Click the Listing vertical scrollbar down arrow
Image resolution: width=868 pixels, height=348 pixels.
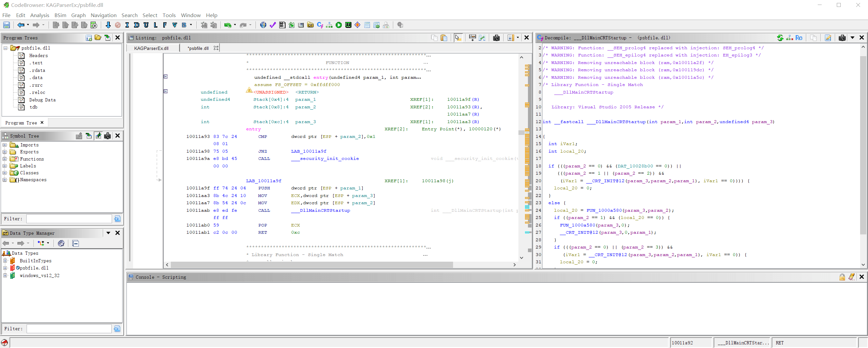(x=521, y=258)
